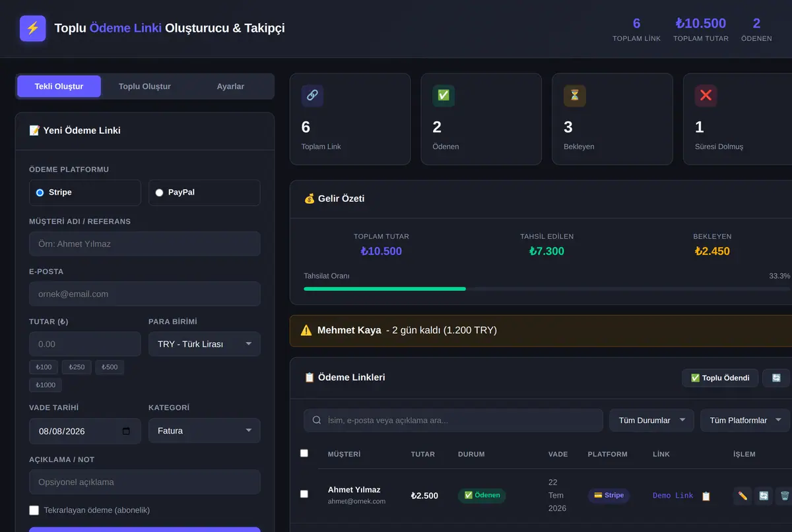
Task: Open the Demo Link for Ahmet Yılmaz
Action: pos(673,496)
